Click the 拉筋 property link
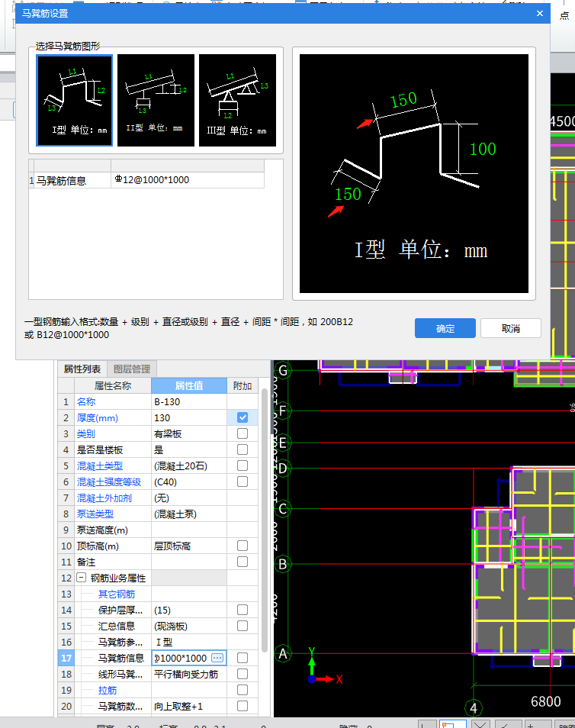 point(108,690)
